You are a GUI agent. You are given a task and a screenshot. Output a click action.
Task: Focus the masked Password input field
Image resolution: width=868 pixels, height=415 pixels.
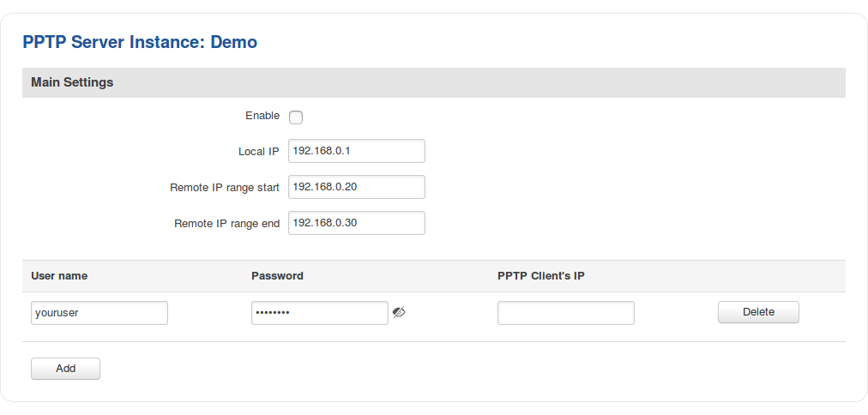[319, 313]
